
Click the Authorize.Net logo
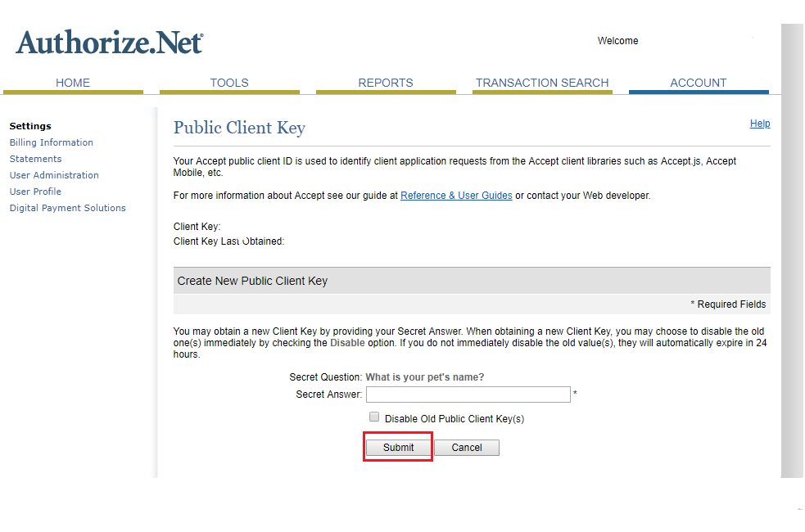point(109,41)
